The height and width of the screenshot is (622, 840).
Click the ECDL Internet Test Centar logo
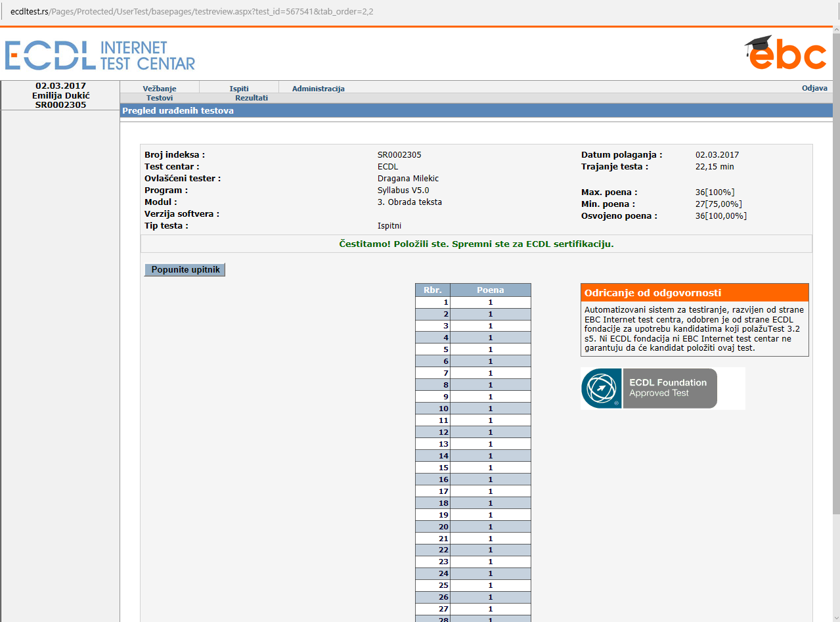[100, 55]
